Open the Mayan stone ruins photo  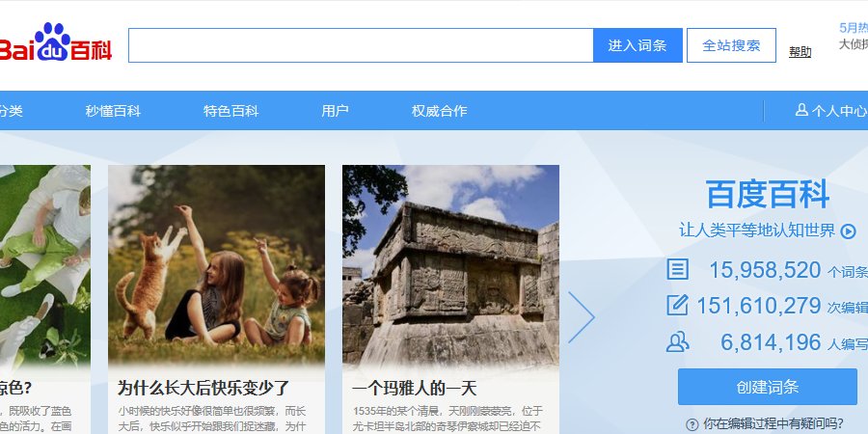pos(450,264)
